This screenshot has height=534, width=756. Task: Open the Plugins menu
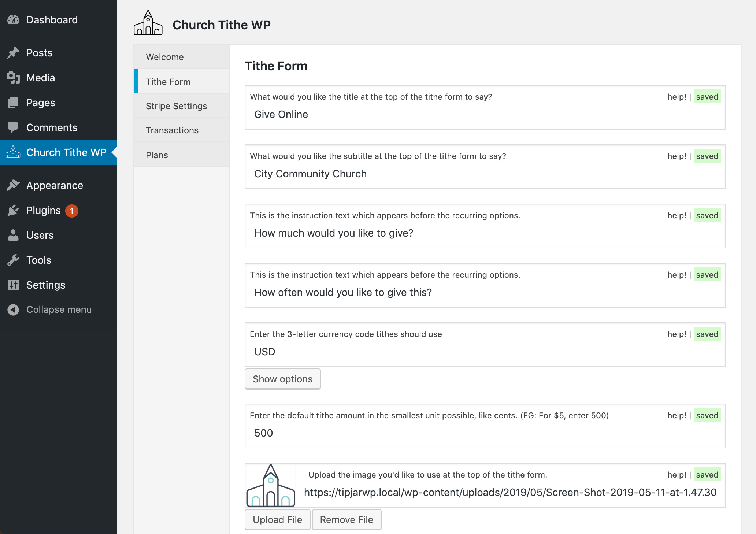point(59,210)
